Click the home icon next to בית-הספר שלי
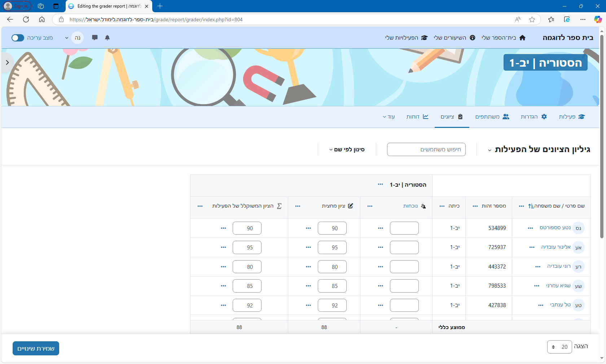Viewport: 606px width, 364px height. point(523,37)
